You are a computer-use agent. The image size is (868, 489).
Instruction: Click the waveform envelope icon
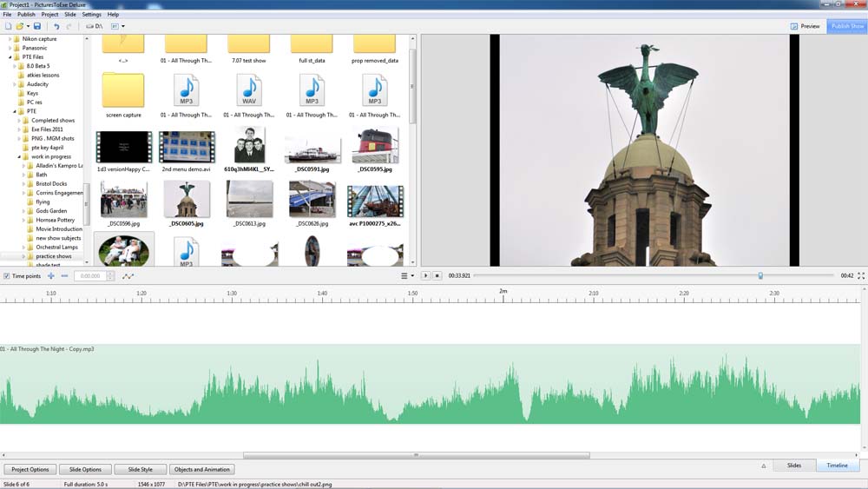coord(128,276)
